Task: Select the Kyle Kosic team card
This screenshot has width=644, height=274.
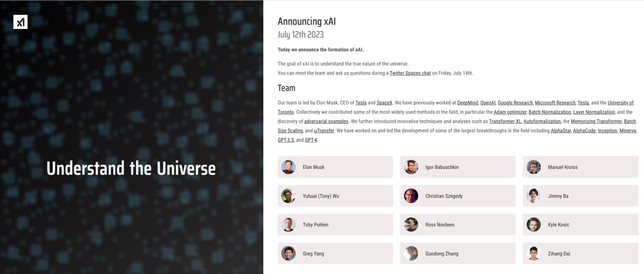Action: (580, 224)
